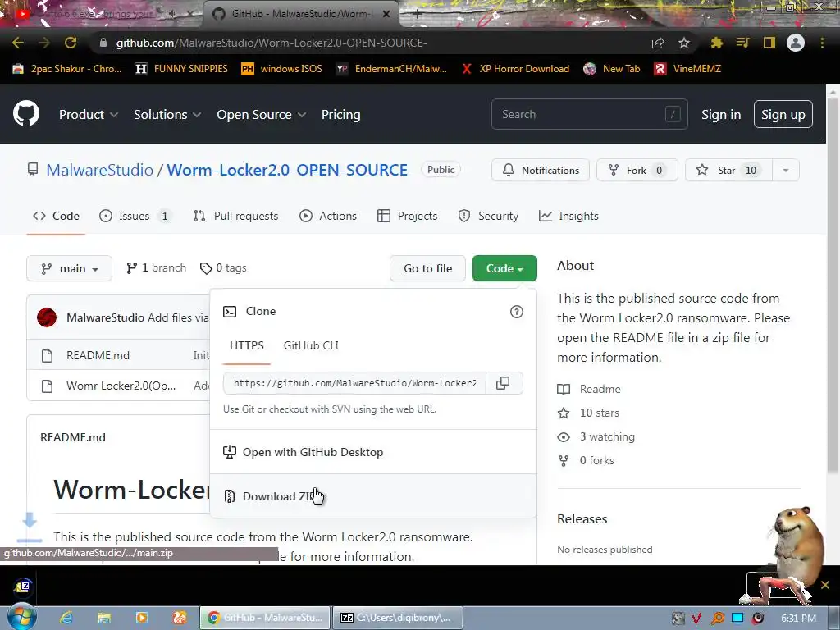Copy the clone URL with the clipboard icon
This screenshot has width=840, height=630.
(503, 383)
